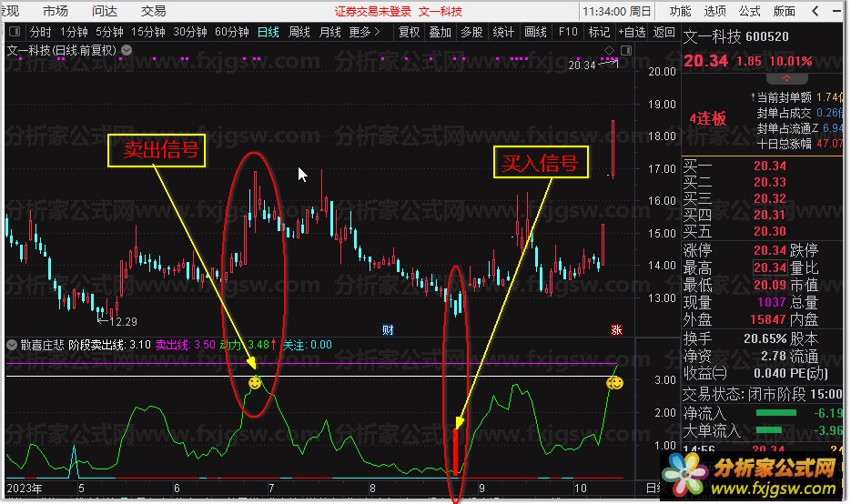
Task: Click the 标记 toolbar button
Action: click(x=599, y=32)
